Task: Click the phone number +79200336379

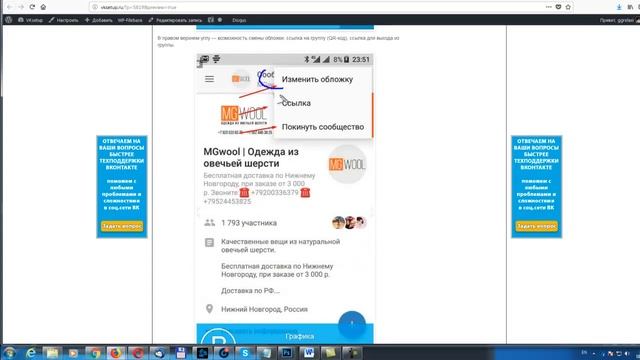Action: click(x=275, y=193)
